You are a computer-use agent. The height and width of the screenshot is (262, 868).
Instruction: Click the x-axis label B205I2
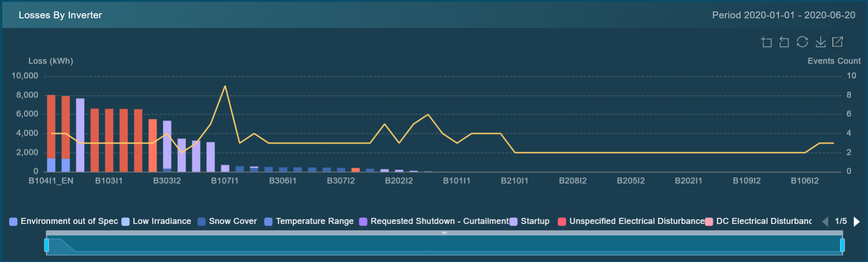point(631,181)
